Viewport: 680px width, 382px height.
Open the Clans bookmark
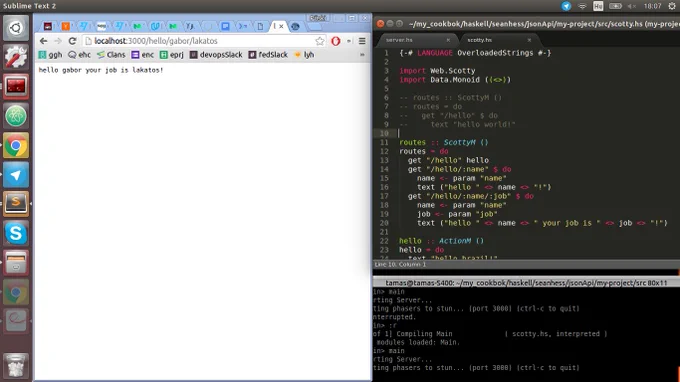(111, 55)
